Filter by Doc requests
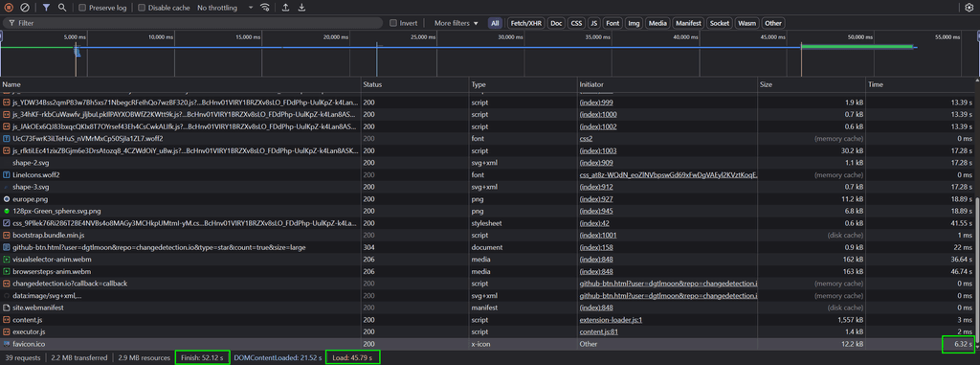980x365 pixels. coord(556,23)
